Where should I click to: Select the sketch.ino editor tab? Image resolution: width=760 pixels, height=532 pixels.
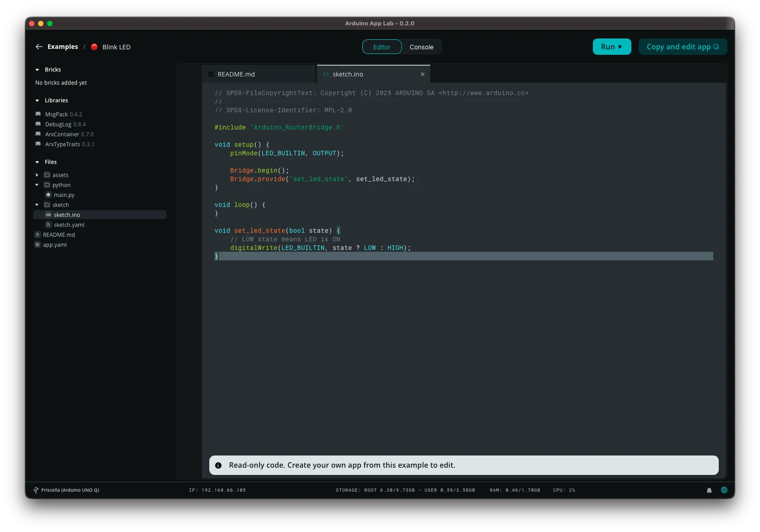click(x=348, y=74)
